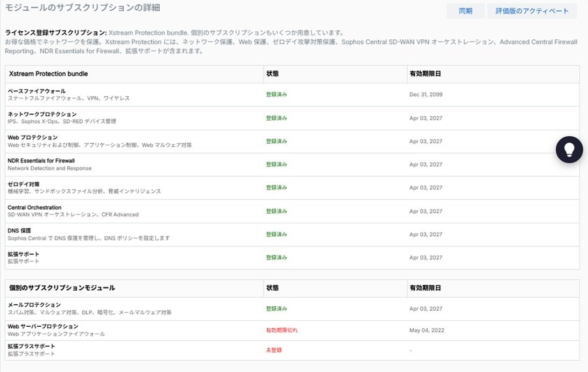Image resolution: width=588 pixels, height=372 pixels.
Task: Select the Central Orchestration module name
Action: (34, 207)
